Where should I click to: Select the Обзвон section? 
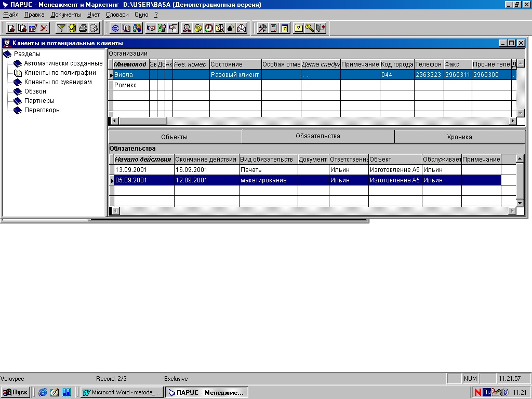tap(35, 91)
